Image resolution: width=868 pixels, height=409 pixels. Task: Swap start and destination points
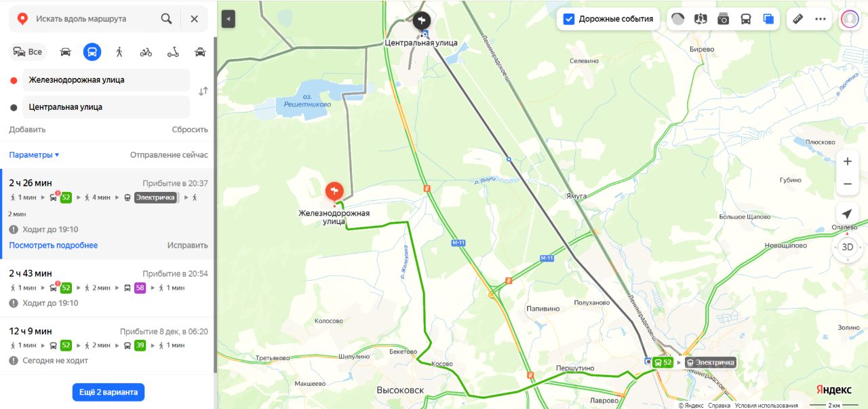(203, 92)
